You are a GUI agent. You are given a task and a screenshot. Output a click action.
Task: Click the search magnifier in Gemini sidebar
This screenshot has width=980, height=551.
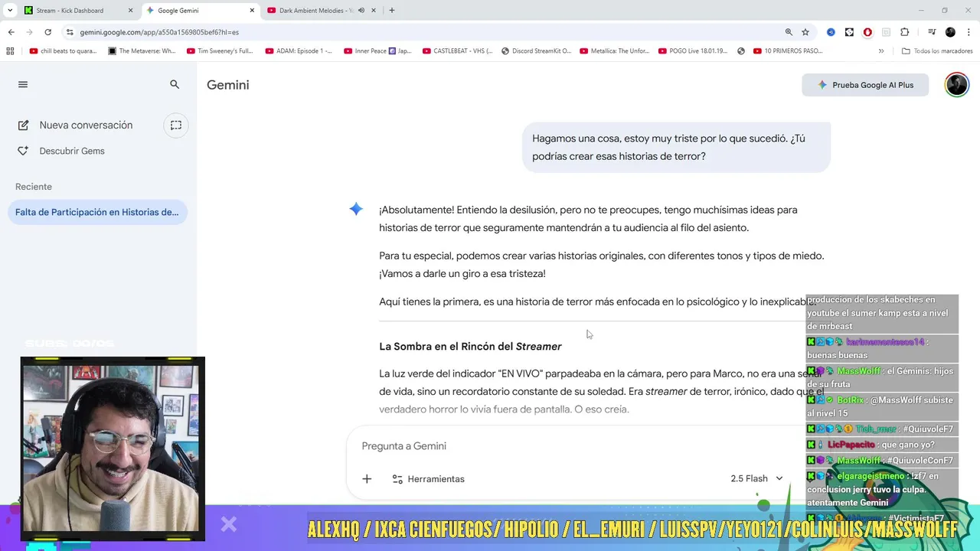coord(175,85)
